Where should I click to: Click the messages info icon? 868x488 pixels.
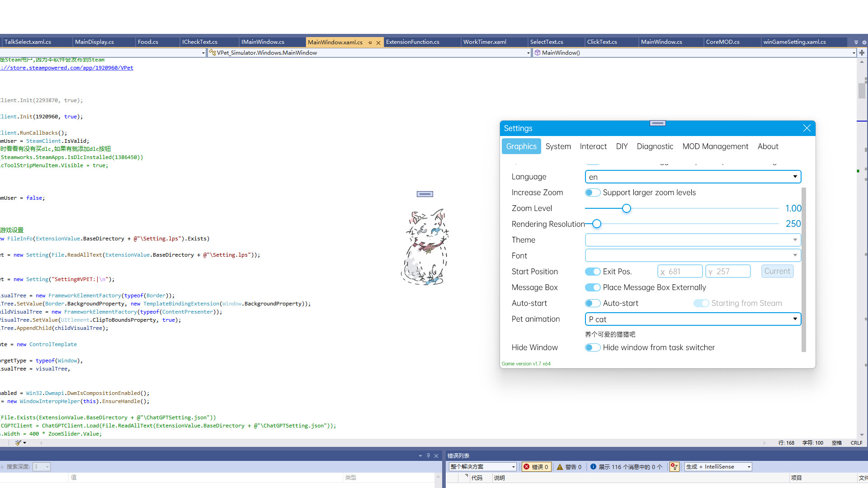coord(594,467)
